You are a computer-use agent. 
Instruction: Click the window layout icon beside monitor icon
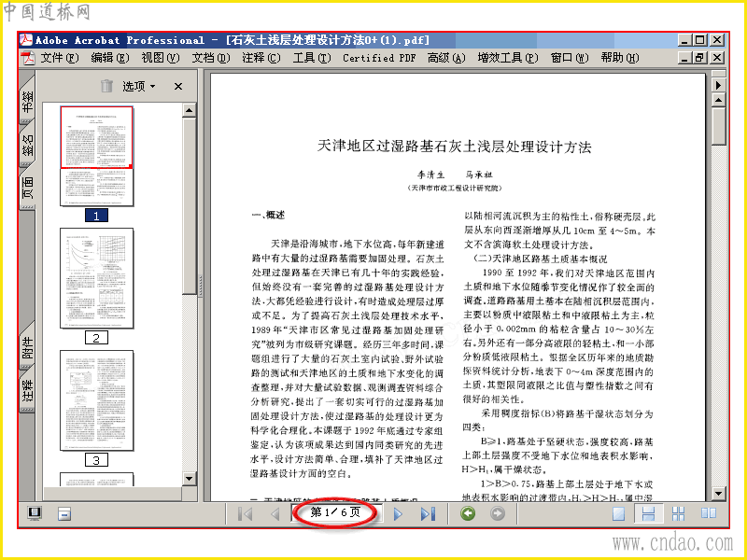click(64, 514)
